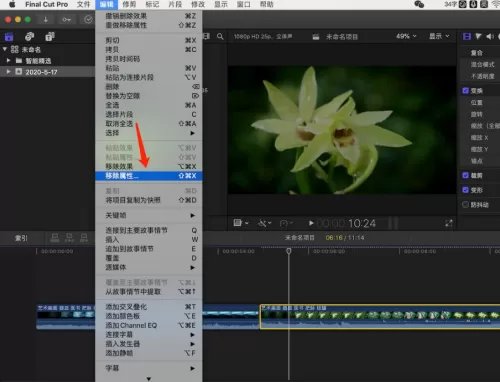Choose 剪切 from the edit menu
This screenshot has height=382, width=500.
(x=149, y=40)
